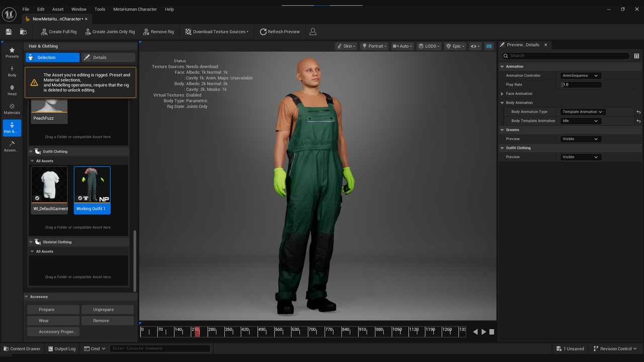The image size is (644, 362).
Task: Open the Content Drawer
Action: pyautogui.click(x=22, y=348)
